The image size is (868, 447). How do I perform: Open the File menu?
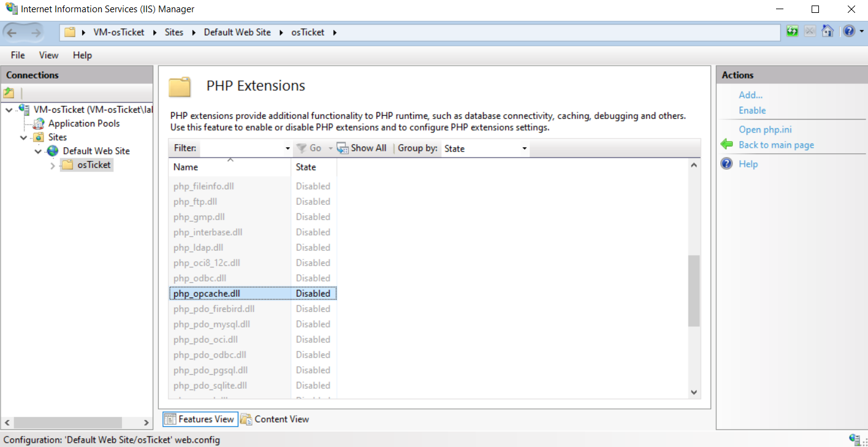18,55
